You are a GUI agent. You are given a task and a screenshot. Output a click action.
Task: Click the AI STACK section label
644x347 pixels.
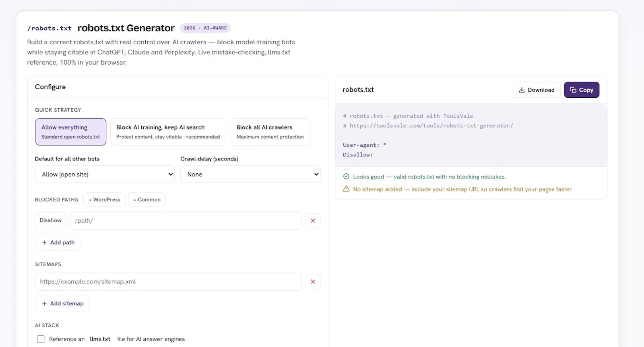(47, 325)
